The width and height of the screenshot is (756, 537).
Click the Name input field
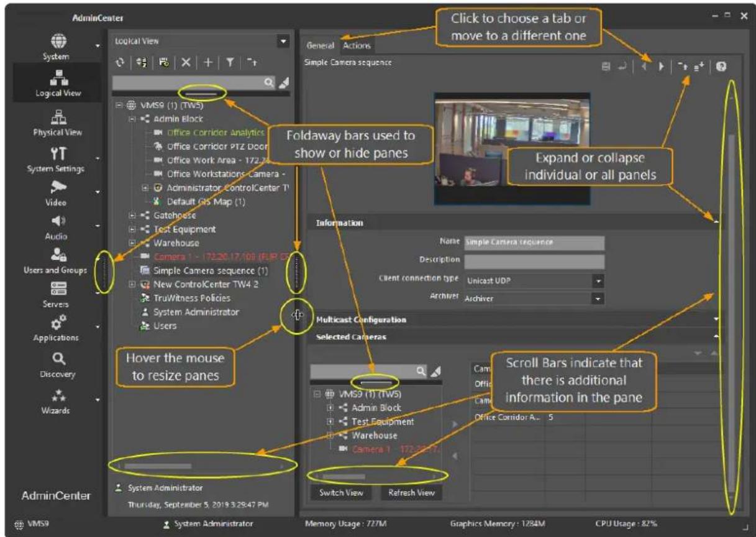pyautogui.click(x=534, y=242)
